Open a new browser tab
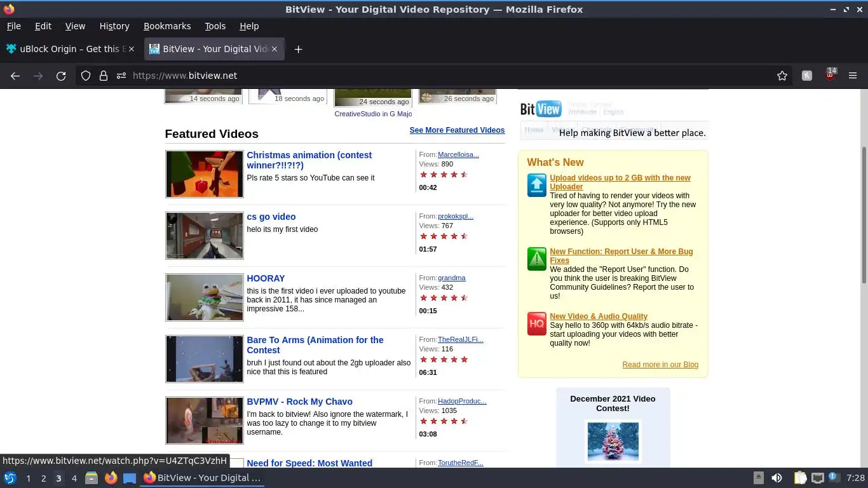868x488 pixels. (298, 49)
